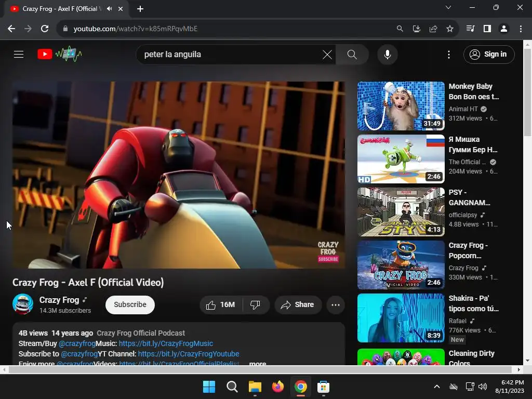Click the YouTube logo home icon
The height and width of the screenshot is (399, 532).
(59, 54)
